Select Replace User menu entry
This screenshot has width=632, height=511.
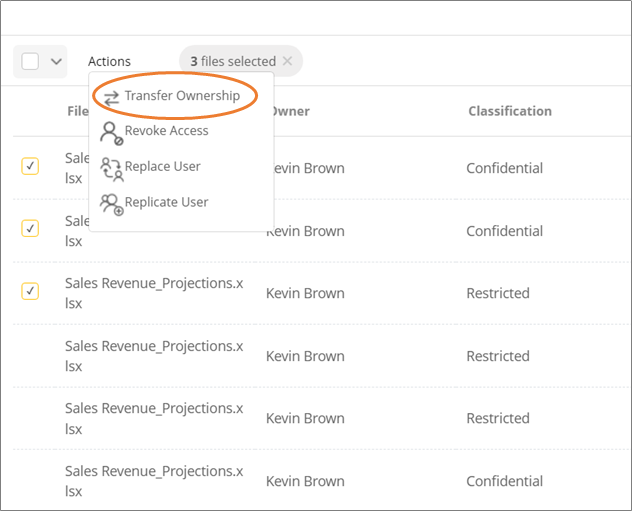click(162, 166)
